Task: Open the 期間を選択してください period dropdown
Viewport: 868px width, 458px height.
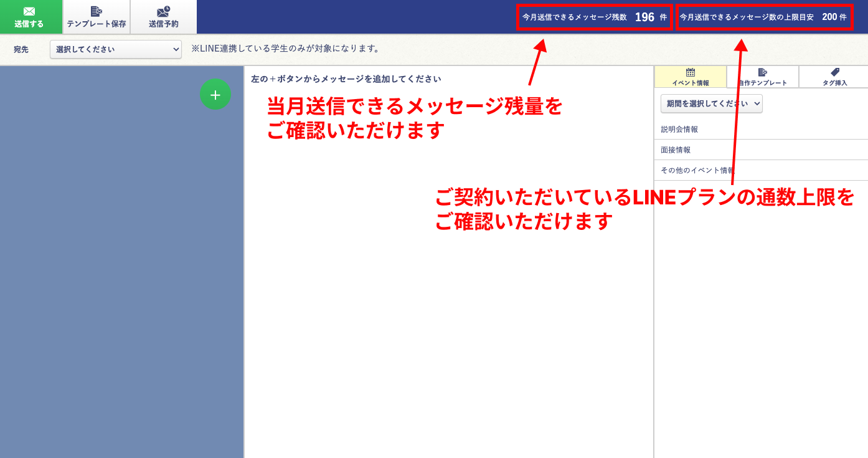Action: point(712,103)
